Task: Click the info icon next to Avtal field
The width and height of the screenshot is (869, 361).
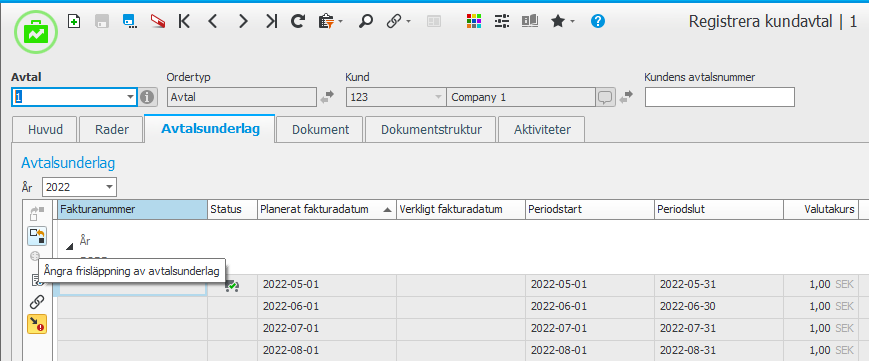Action: (147, 97)
